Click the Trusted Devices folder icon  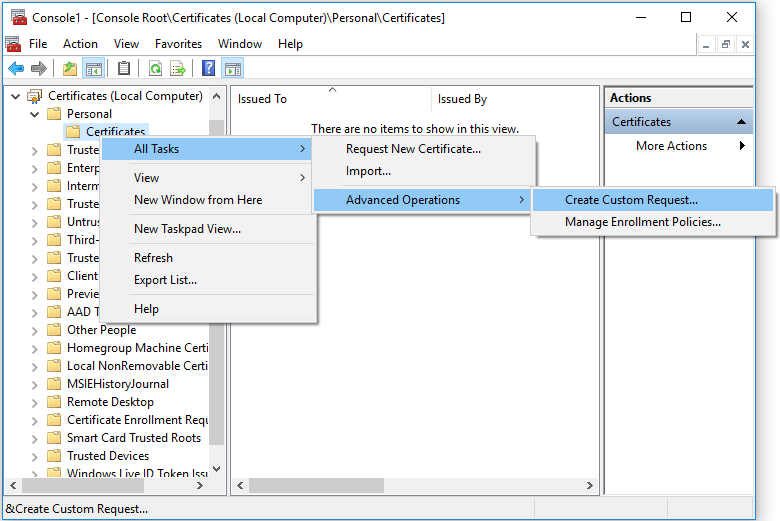54,456
